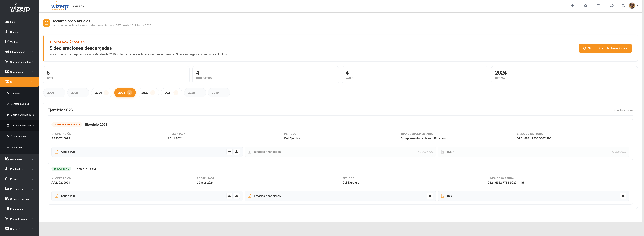Click the CON DATOS summary card
This screenshot has width=644, height=236.
click(x=265, y=75)
